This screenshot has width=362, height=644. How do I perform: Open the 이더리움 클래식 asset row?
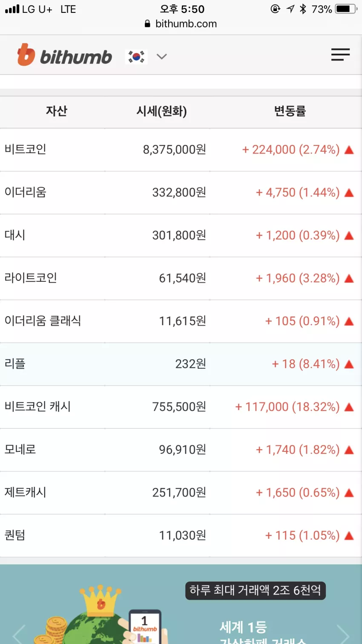[x=181, y=321]
